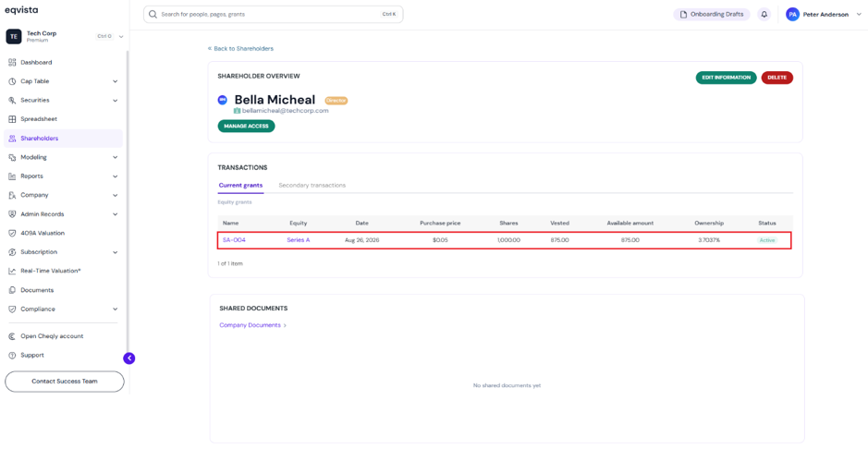Open the SA-004 grant link
Image resolution: width=868 pixels, height=449 pixels.
click(234, 240)
